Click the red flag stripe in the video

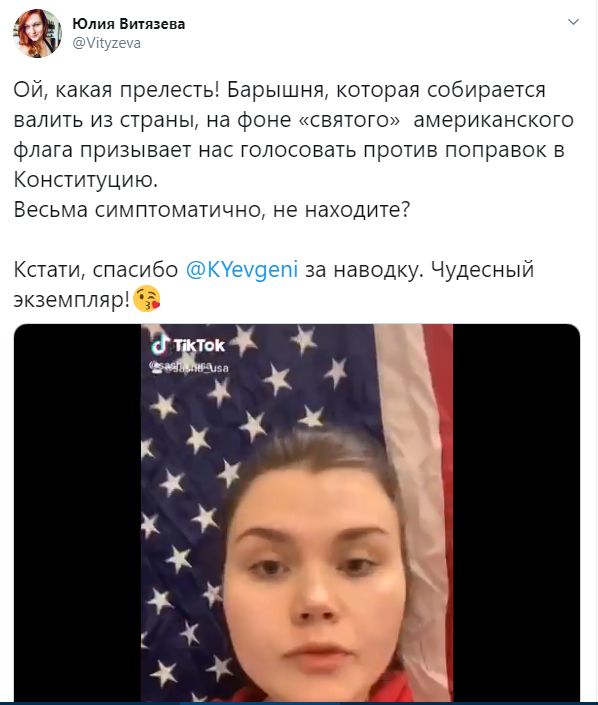(x=446, y=450)
